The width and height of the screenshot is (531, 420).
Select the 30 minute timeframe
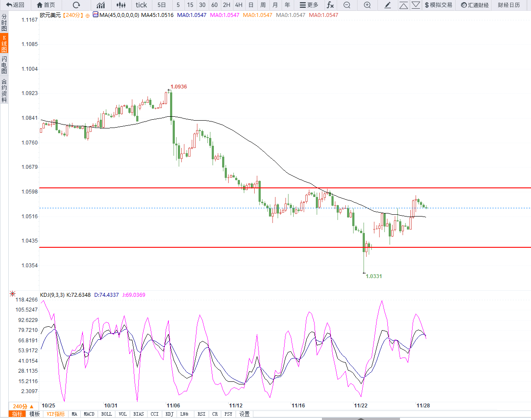[x=202, y=5]
